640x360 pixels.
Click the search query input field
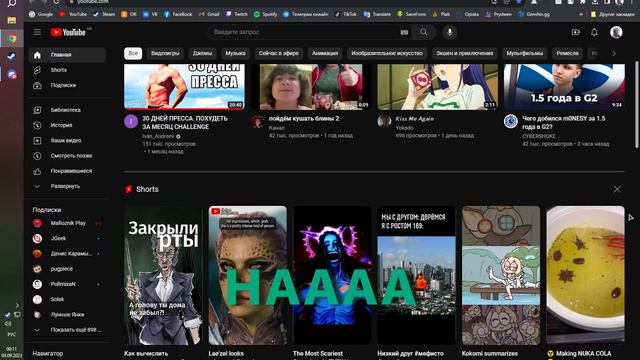click(x=304, y=32)
